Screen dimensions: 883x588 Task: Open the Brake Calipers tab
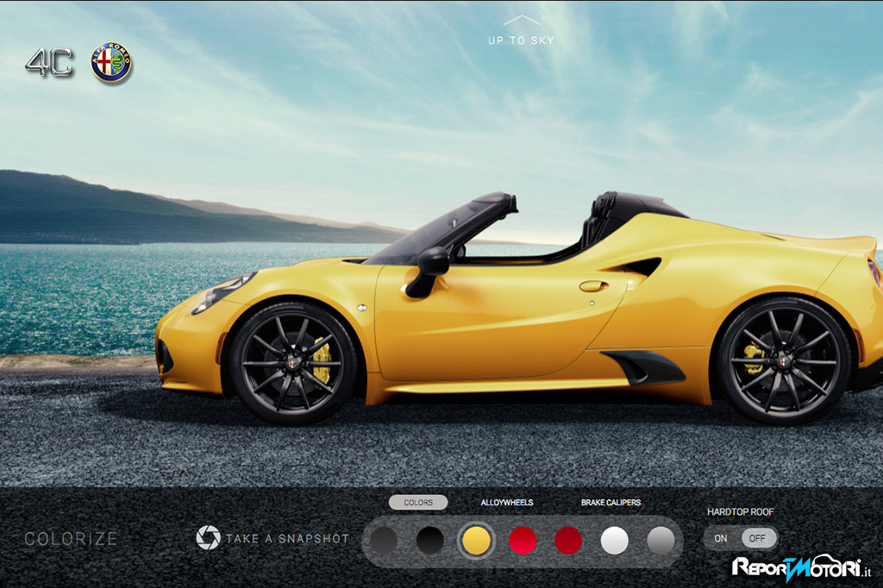tap(611, 503)
